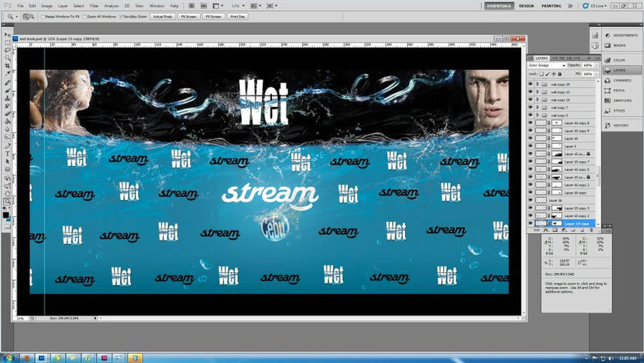Viewport: 644px width, 363px height.
Task: Open the Adjustments panel
Action: (x=622, y=35)
